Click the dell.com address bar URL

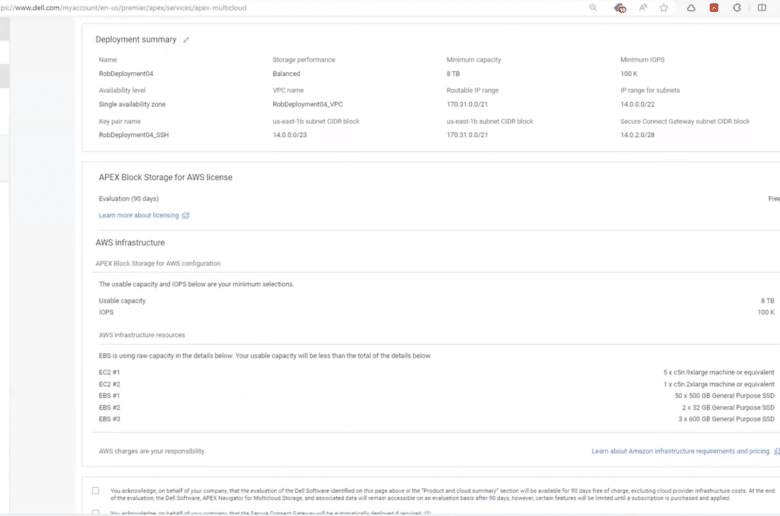point(123,7)
